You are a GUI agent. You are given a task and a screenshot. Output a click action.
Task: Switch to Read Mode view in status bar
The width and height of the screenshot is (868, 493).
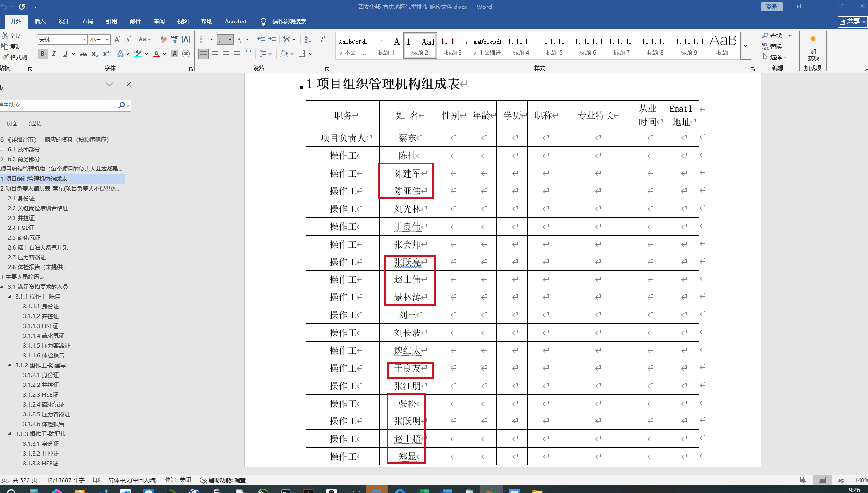click(803, 480)
